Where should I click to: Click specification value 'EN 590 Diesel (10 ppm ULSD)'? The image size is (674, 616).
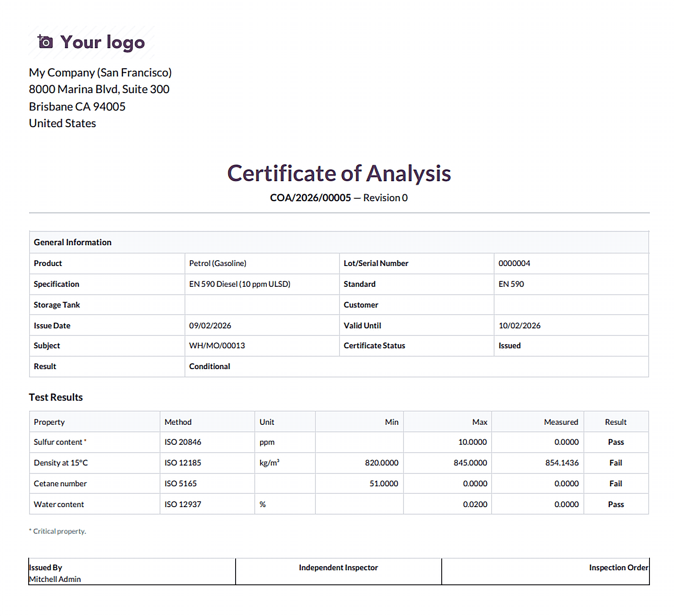point(239,284)
